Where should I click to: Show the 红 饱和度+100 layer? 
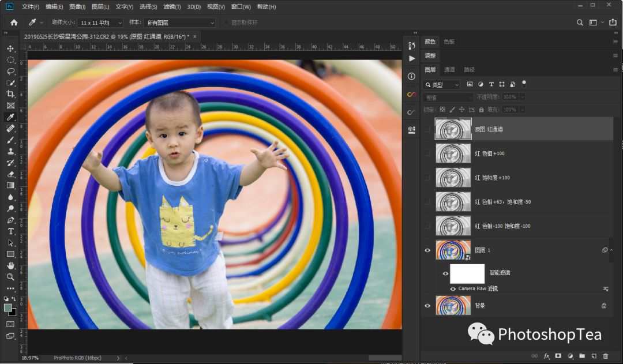coord(427,178)
